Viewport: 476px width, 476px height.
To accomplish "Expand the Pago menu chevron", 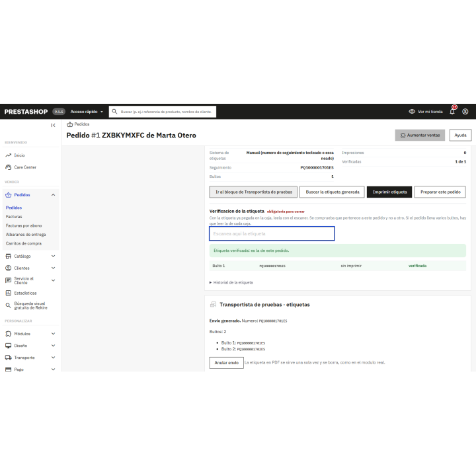I will coord(53,370).
